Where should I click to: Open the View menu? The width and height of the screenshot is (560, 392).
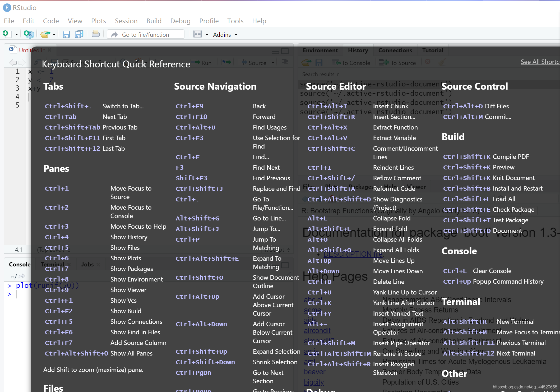click(x=75, y=21)
